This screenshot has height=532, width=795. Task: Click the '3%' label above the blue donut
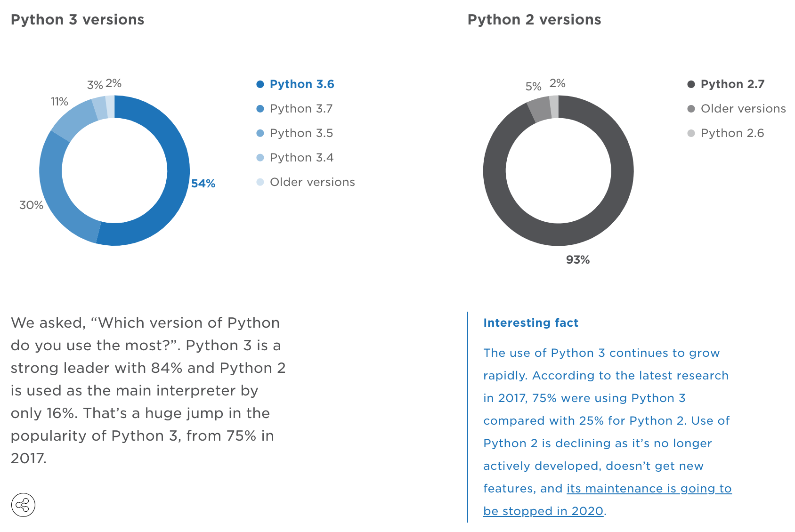click(x=95, y=85)
